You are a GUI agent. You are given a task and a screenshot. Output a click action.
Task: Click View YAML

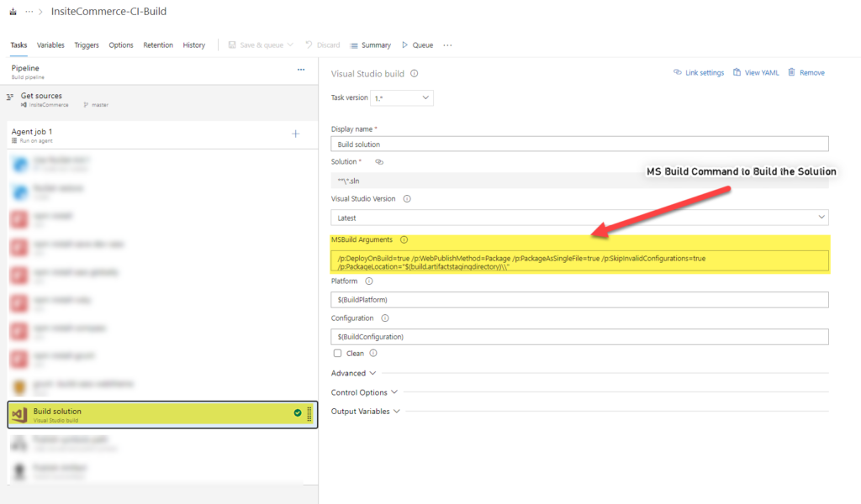click(x=756, y=72)
